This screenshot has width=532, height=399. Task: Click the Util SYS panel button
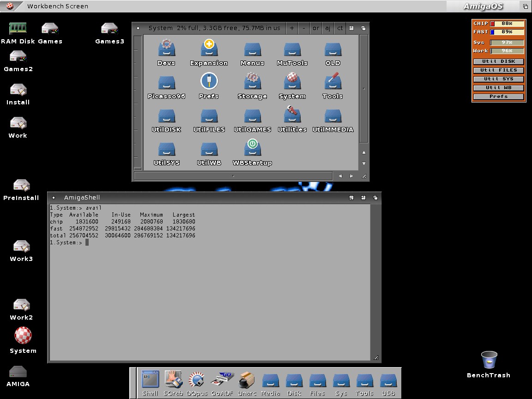[x=498, y=79]
